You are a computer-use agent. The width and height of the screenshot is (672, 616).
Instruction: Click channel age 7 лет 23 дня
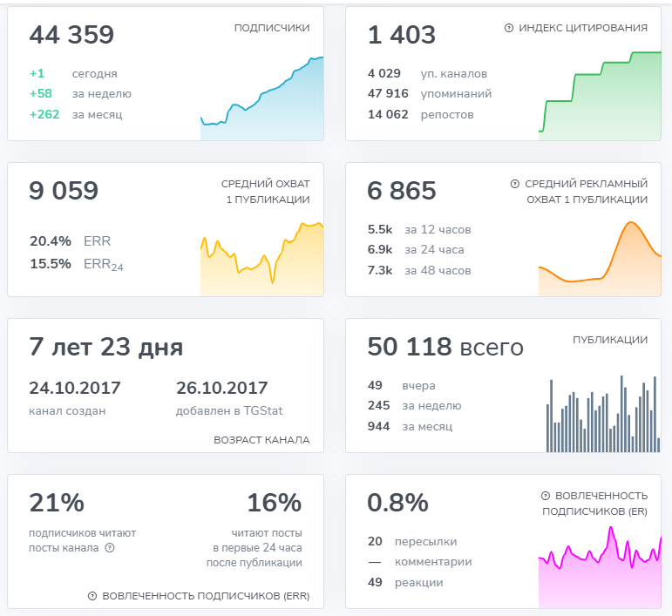(x=105, y=347)
